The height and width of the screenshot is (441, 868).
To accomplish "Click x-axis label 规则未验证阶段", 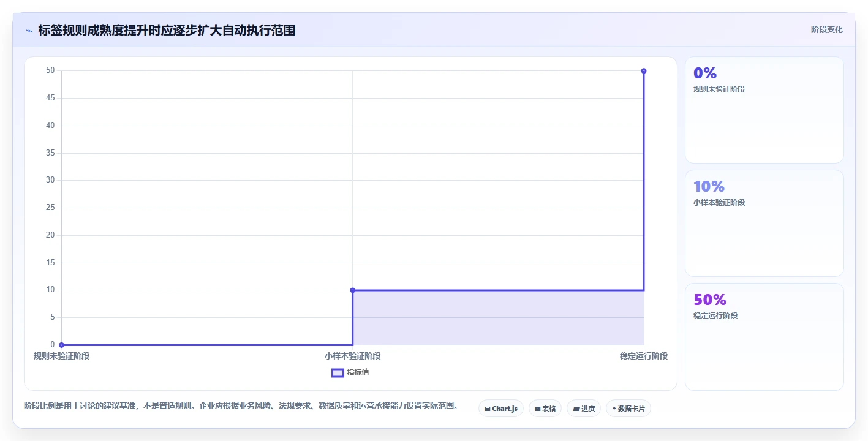I will [x=61, y=356].
